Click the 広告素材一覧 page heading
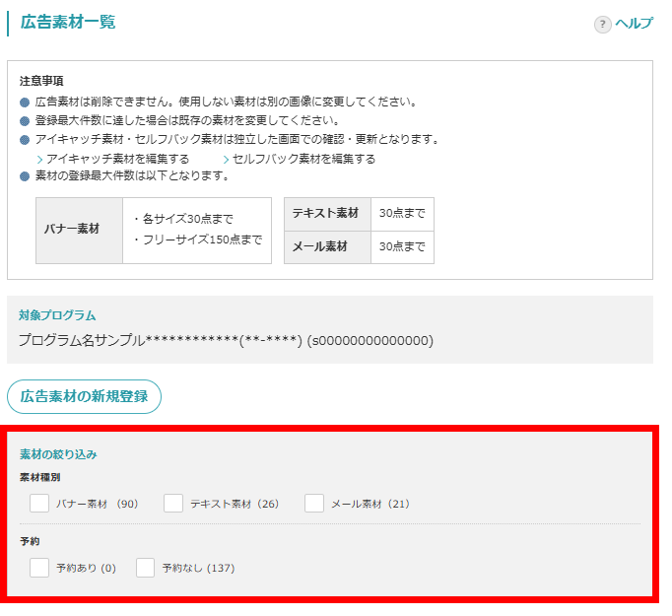Image resolution: width=672 pixels, height=616 pixels. point(68,22)
